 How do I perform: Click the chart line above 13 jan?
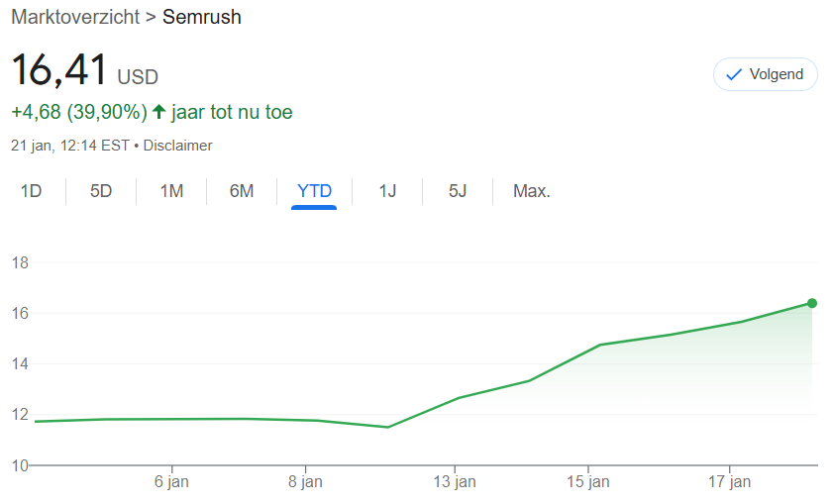click(455, 398)
